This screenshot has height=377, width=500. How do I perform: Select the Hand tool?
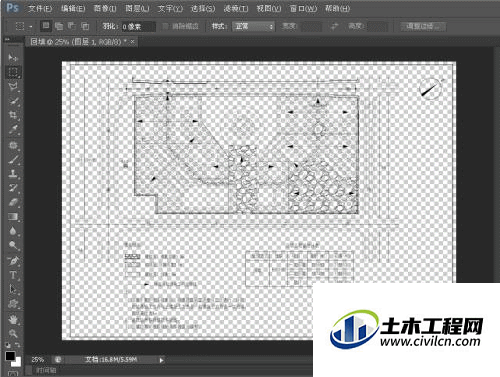13,319
